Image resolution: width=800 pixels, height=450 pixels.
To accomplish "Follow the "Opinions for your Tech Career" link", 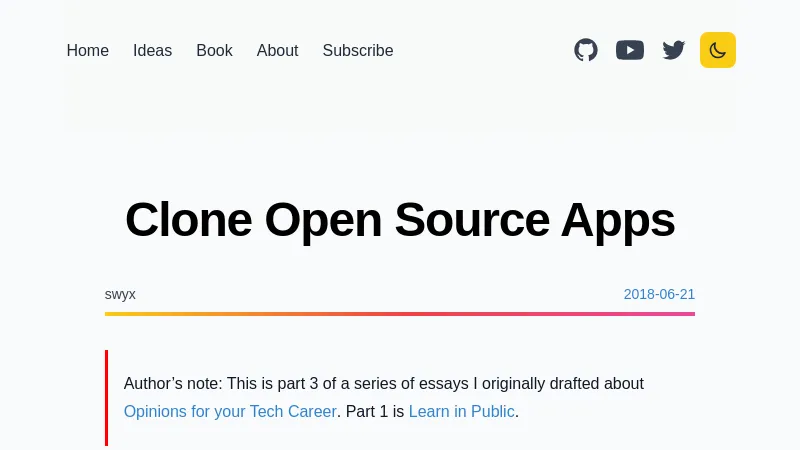I will [x=230, y=411].
